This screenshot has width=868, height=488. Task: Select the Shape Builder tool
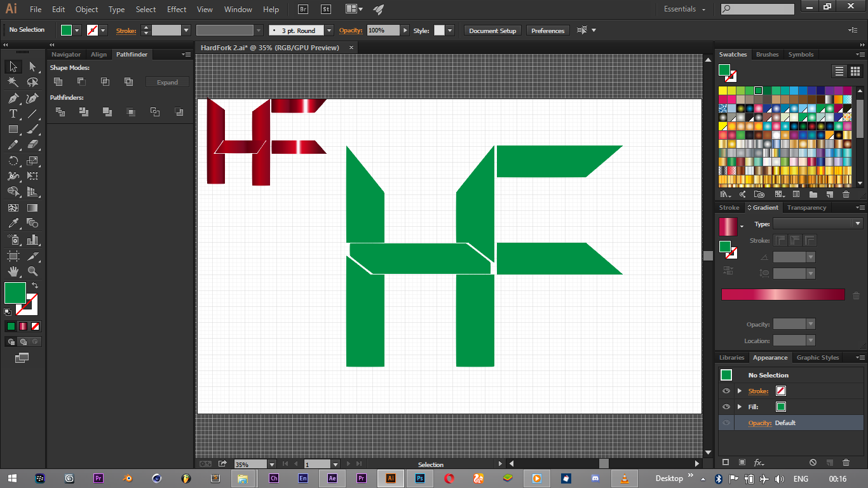(x=13, y=192)
